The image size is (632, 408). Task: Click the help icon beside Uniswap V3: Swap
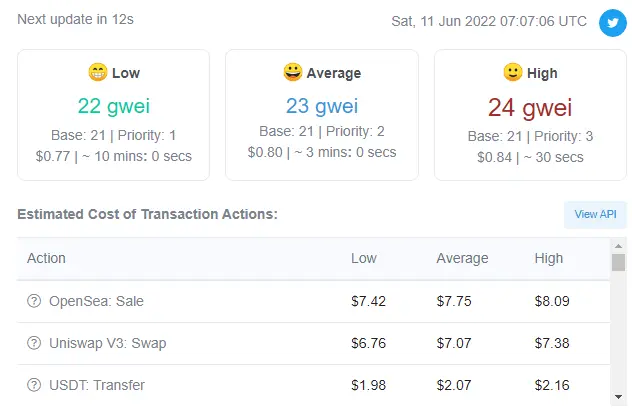(x=34, y=343)
